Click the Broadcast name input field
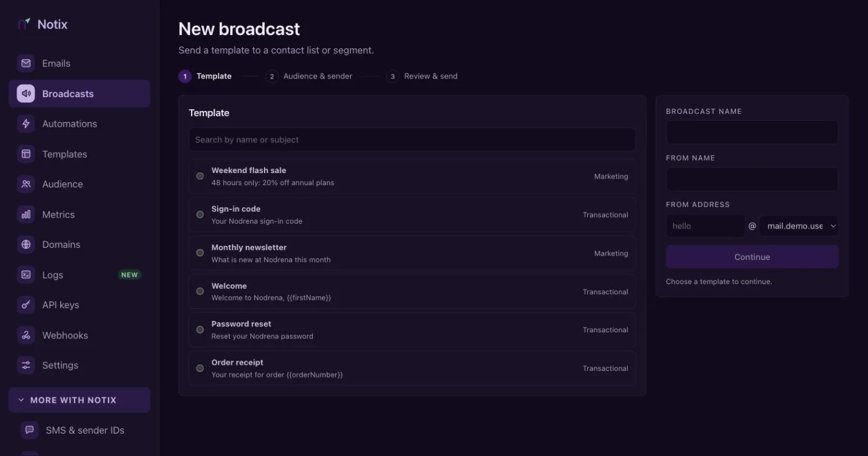The width and height of the screenshot is (868, 456). click(752, 133)
